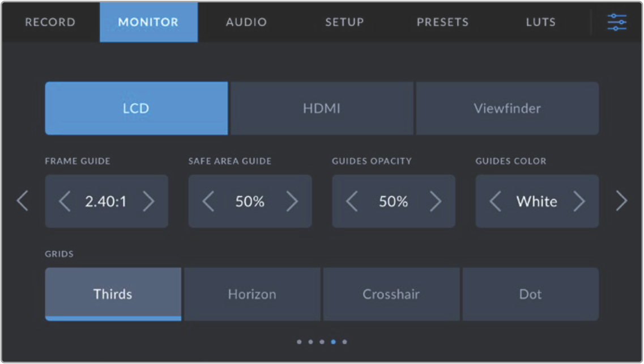Open the LUTS tab
The height and width of the screenshot is (364, 644).
[x=540, y=22]
